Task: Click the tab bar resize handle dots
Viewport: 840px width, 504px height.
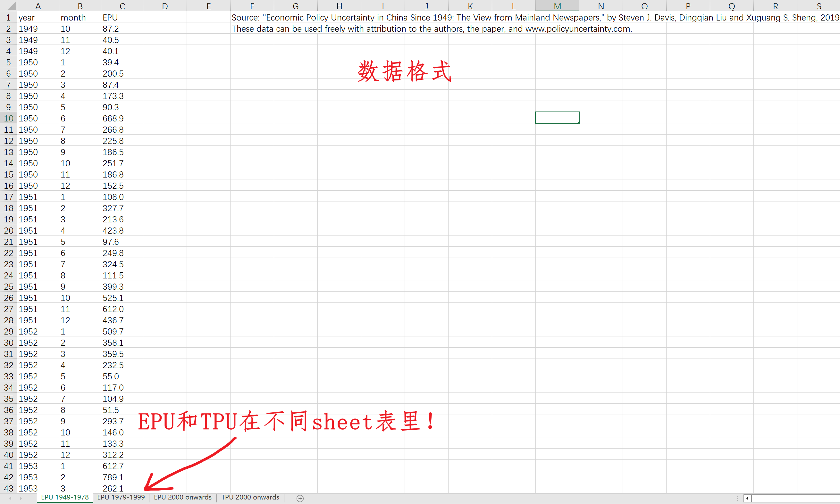Action: pyautogui.click(x=737, y=498)
